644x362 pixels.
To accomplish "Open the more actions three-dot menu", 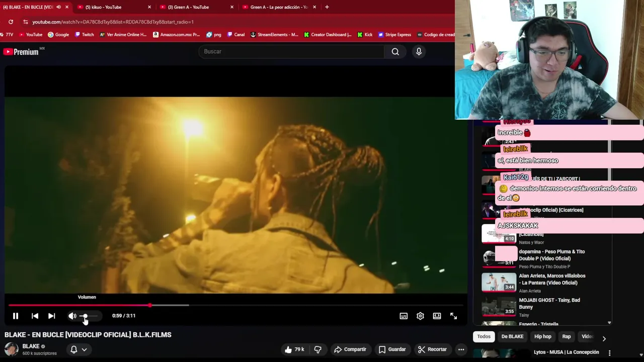I will point(461,349).
